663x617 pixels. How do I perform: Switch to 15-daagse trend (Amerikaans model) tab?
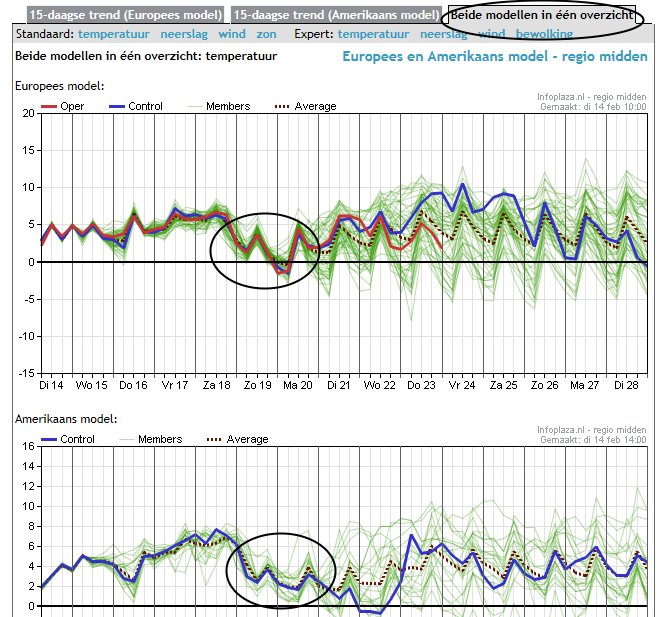click(334, 15)
